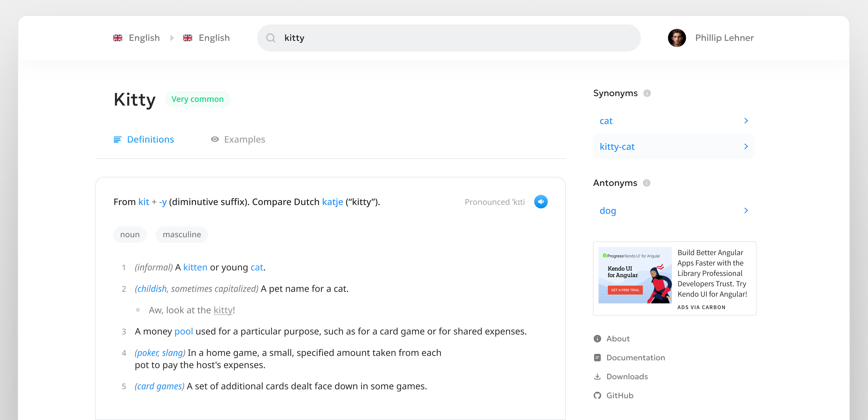Open Phillip Lehner's profile avatar
Viewport: 868px width, 420px height.
[x=677, y=38]
